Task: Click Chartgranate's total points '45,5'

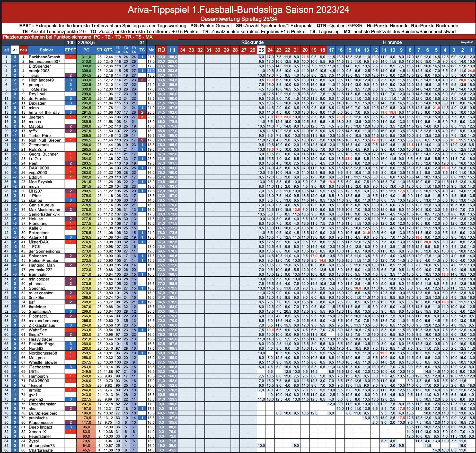Action: click(x=86, y=450)
